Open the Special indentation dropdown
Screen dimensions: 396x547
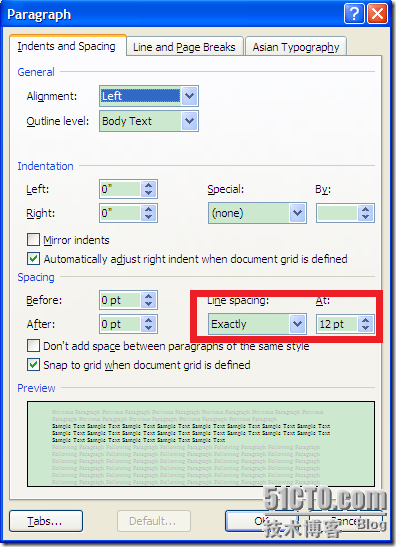click(297, 213)
